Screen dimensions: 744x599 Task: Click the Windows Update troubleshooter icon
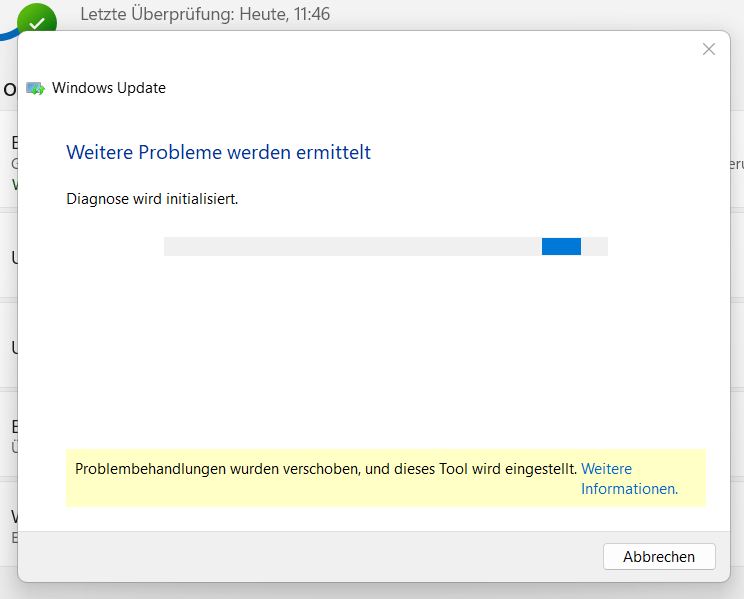(x=35, y=88)
